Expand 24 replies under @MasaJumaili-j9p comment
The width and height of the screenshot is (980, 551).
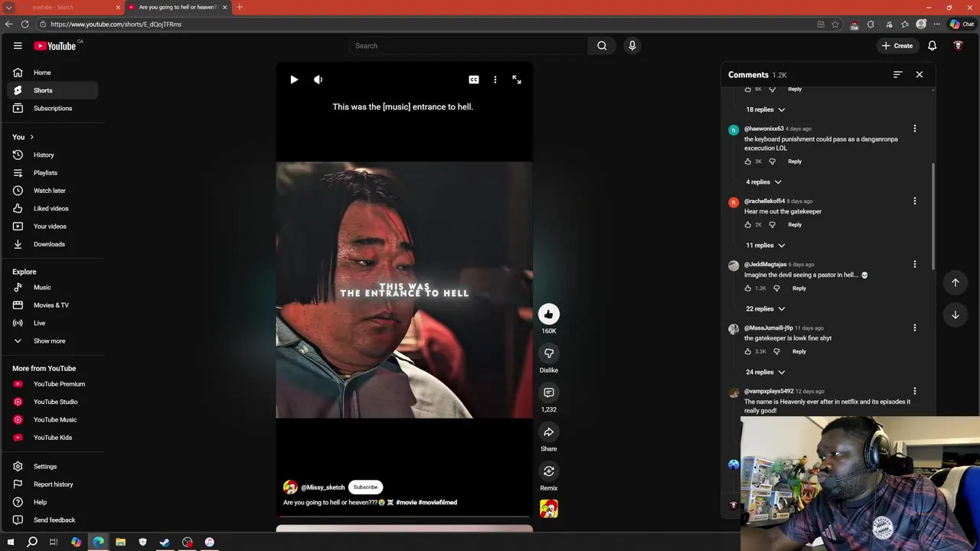[x=766, y=373]
